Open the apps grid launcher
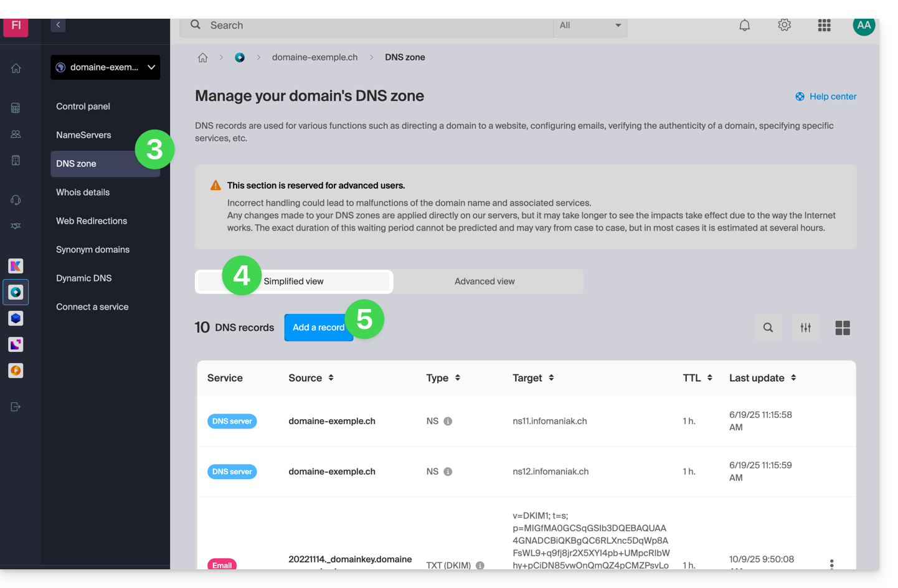 pyautogui.click(x=824, y=26)
